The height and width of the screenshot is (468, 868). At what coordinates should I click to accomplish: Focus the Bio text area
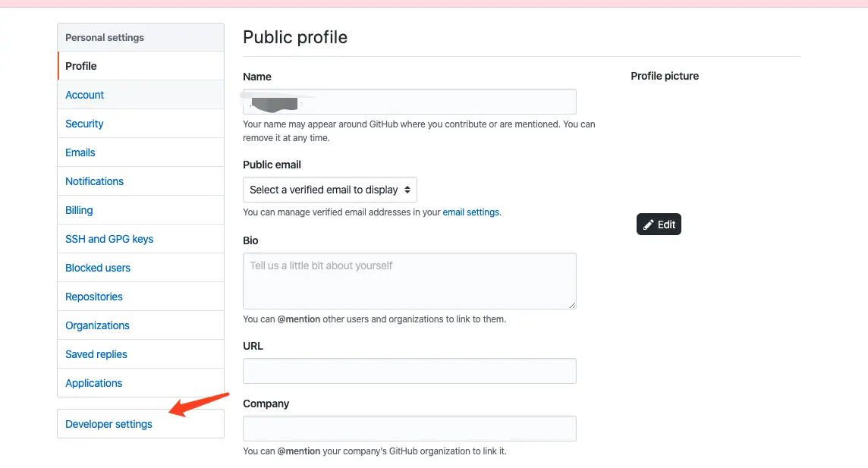[x=409, y=281]
